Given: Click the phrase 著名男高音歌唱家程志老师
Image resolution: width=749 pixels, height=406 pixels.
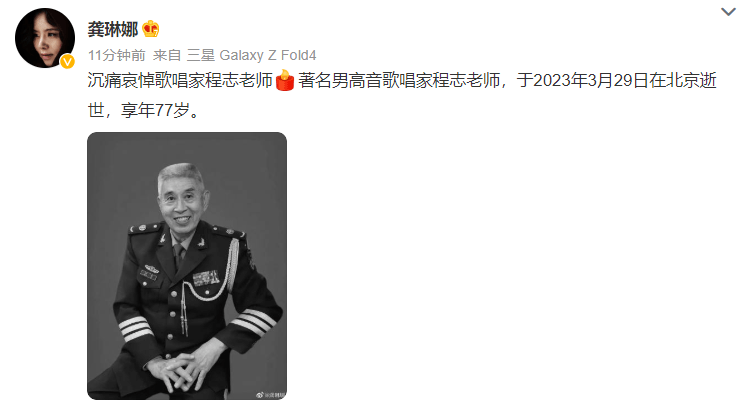Looking at the screenshot, I should pyautogui.click(x=399, y=80).
